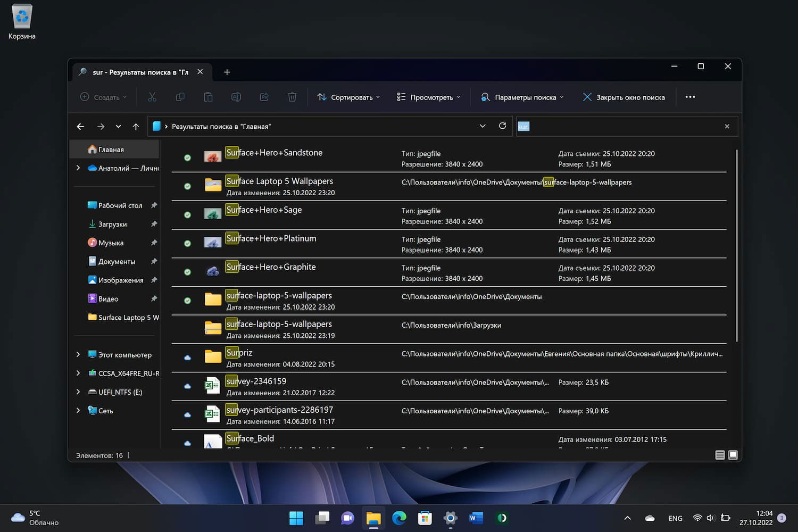Select Загрузки in the navigation pane
Viewport: 798px width, 532px height.
pos(112,224)
